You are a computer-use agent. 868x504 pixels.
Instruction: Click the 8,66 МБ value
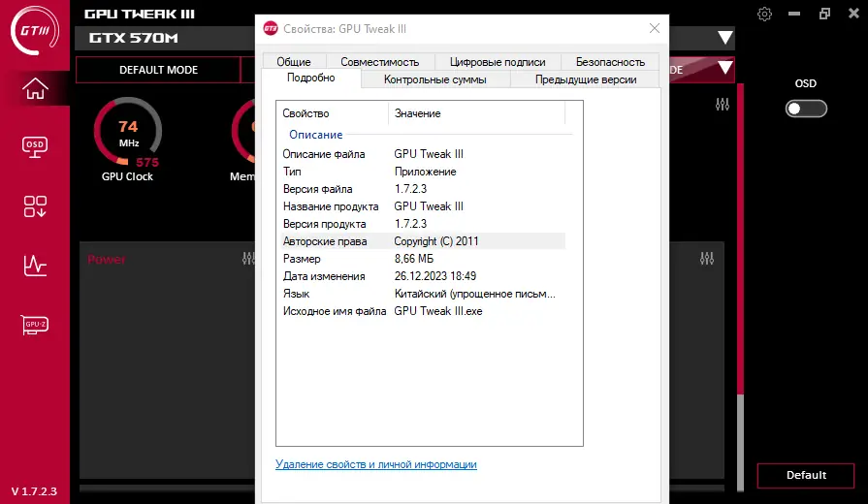(x=413, y=259)
